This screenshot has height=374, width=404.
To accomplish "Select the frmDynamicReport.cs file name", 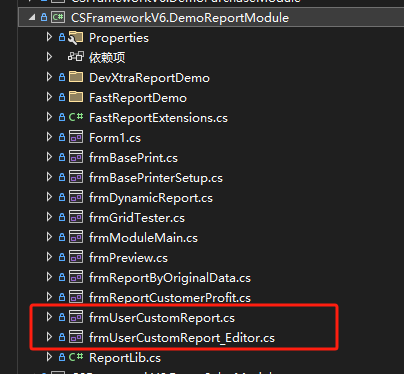I will (151, 198).
